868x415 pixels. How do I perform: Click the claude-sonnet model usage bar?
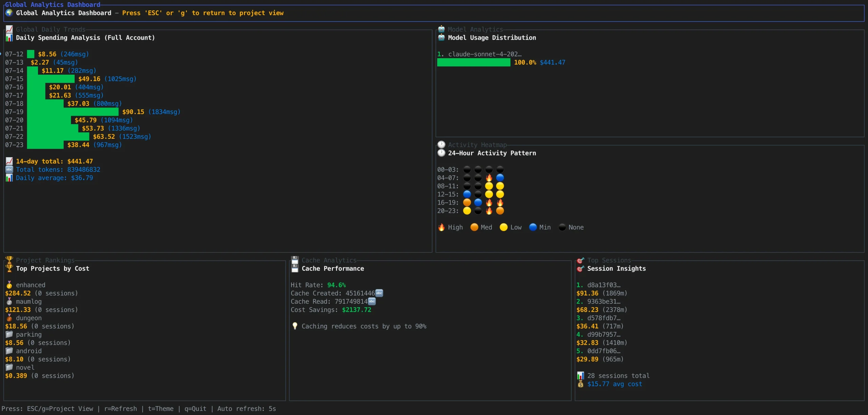(x=473, y=62)
